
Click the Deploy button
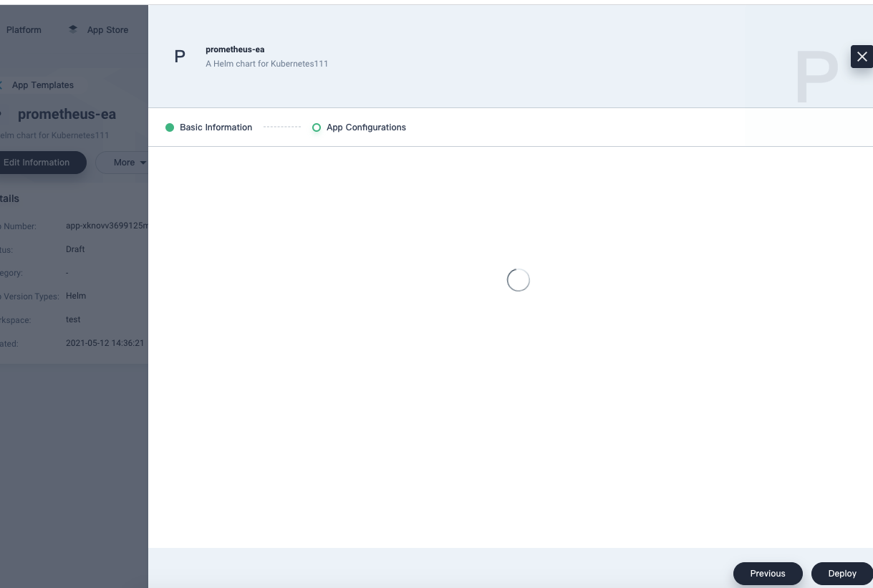(x=842, y=573)
